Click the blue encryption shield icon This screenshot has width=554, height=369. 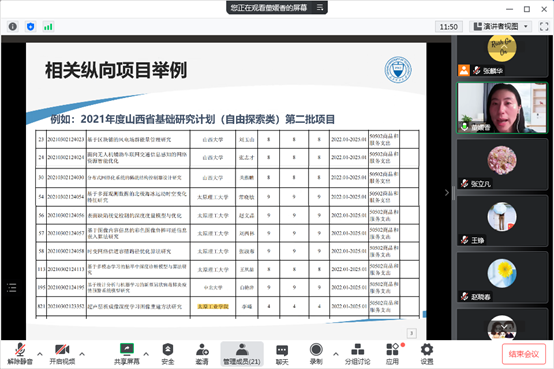31,27
